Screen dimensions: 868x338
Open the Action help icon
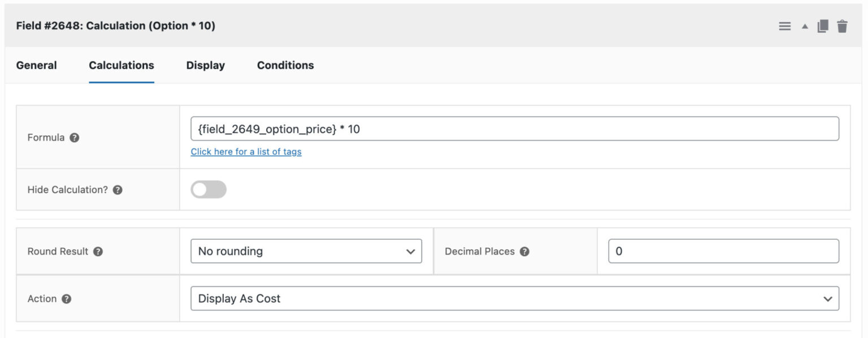[66, 299]
